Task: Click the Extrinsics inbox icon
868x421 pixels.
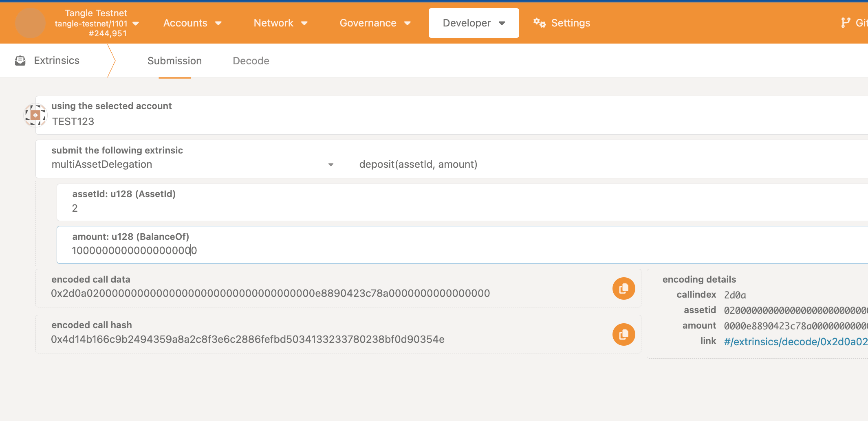Action: click(x=20, y=60)
